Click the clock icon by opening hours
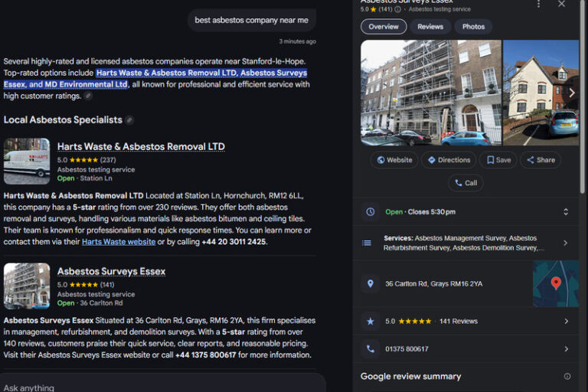 click(370, 212)
